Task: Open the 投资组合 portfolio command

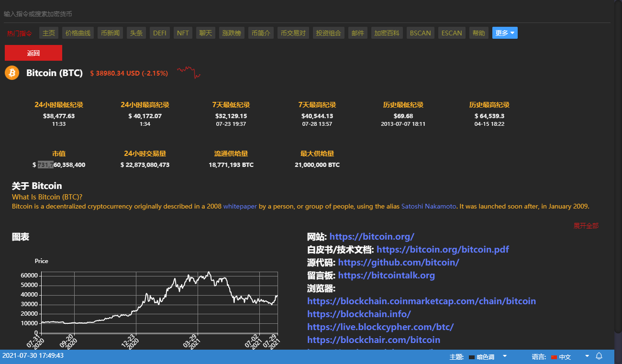Action: 329,33
